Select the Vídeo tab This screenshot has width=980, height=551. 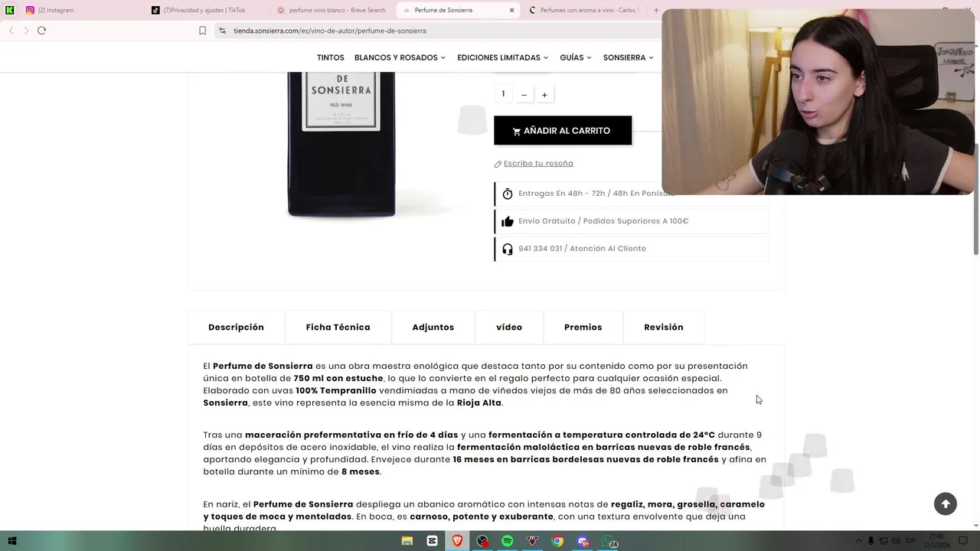tap(509, 328)
